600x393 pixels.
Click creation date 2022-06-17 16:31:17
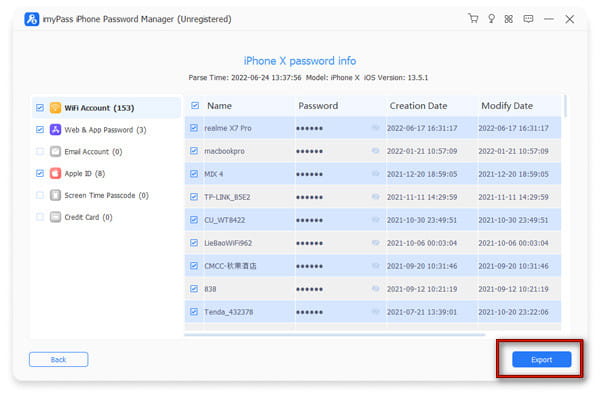coord(422,128)
